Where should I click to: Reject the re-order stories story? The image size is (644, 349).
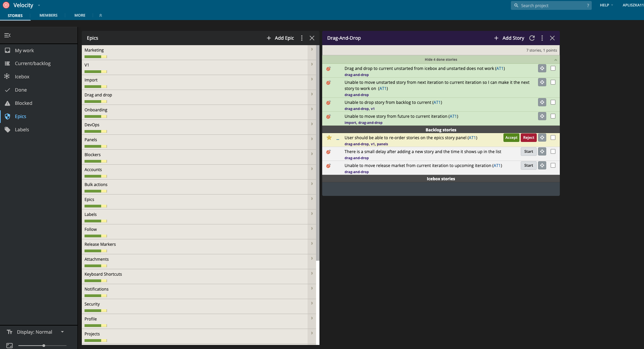point(529,137)
